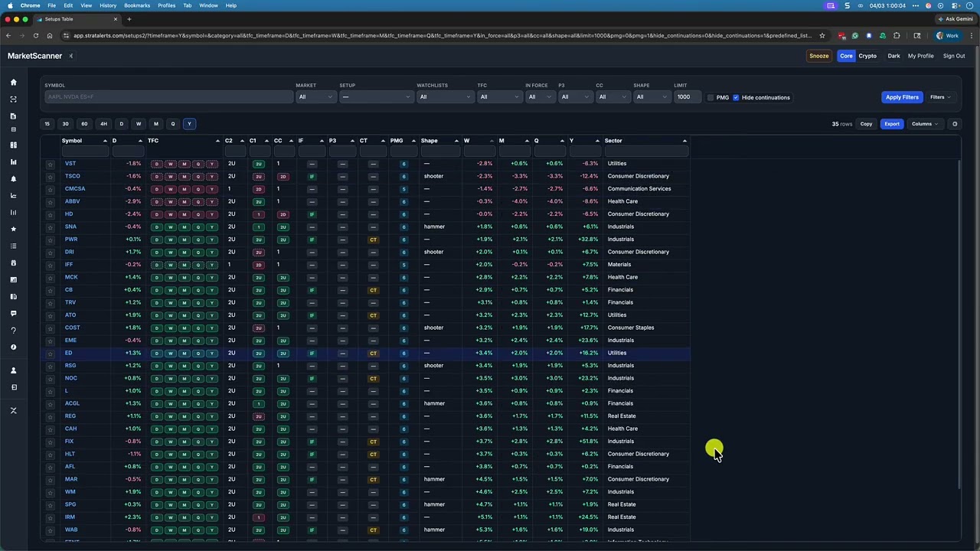Star the MAR row
The width and height of the screenshot is (980, 551).
[51, 479]
